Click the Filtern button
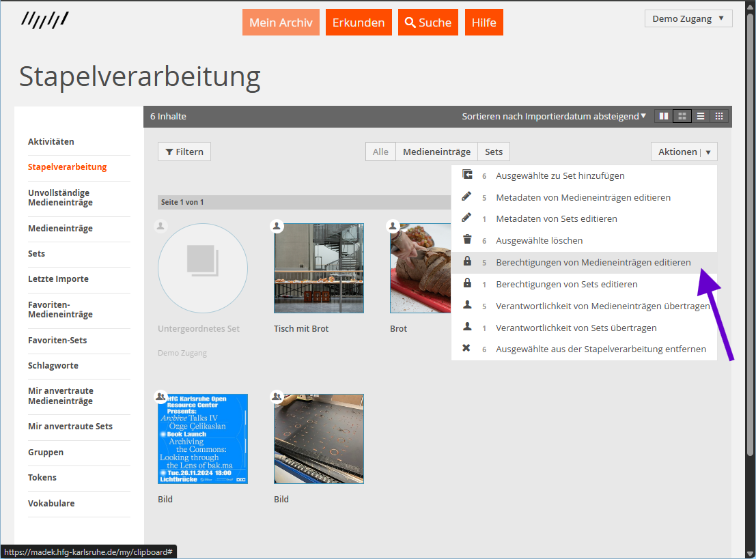Image resolution: width=756 pixels, height=559 pixels. (x=184, y=152)
